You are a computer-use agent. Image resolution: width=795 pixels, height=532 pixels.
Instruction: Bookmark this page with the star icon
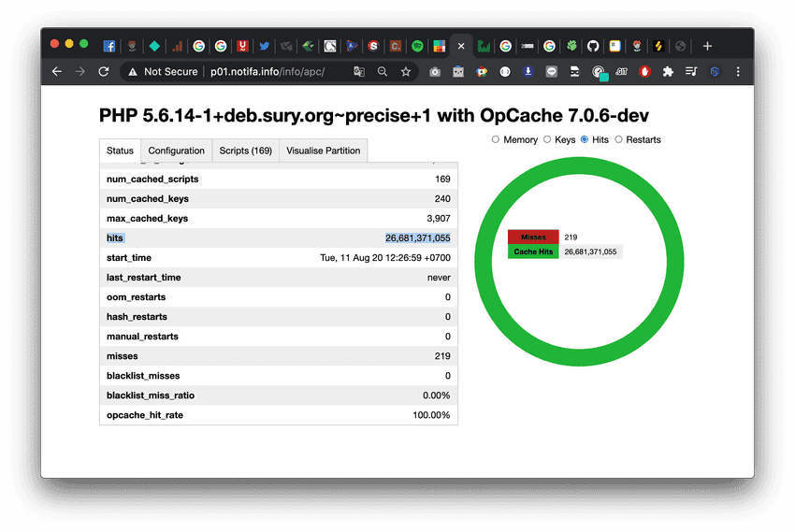click(x=406, y=72)
